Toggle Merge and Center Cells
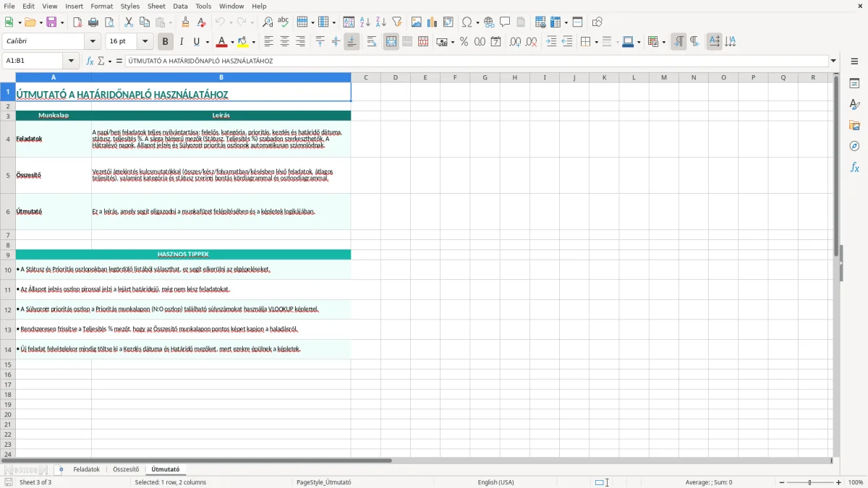Screen dimensions: 868x488 pyautogui.click(x=391, y=42)
